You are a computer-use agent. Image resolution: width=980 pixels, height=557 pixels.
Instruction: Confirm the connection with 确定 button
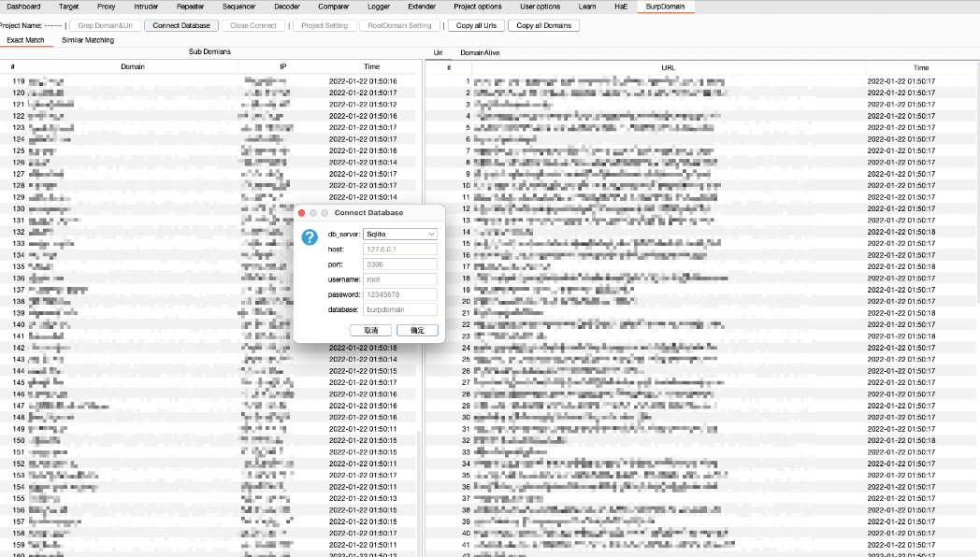click(x=417, y=331)
